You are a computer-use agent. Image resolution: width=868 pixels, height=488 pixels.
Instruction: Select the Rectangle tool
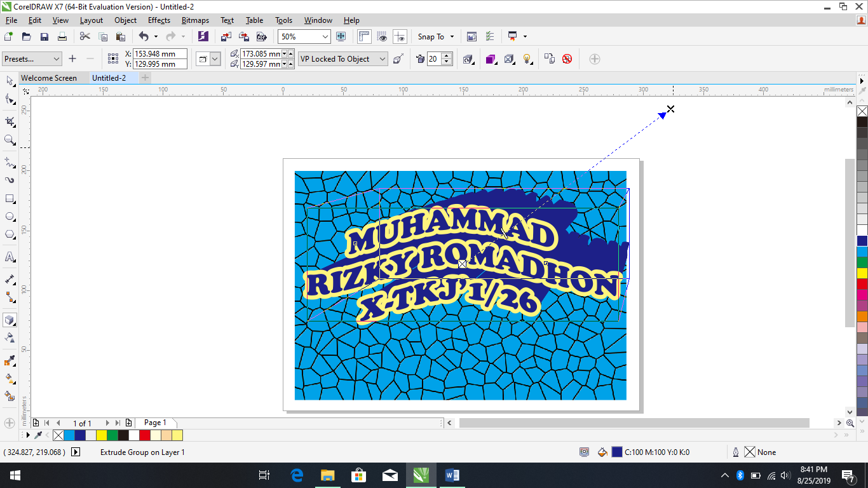[x=10, y=198]
